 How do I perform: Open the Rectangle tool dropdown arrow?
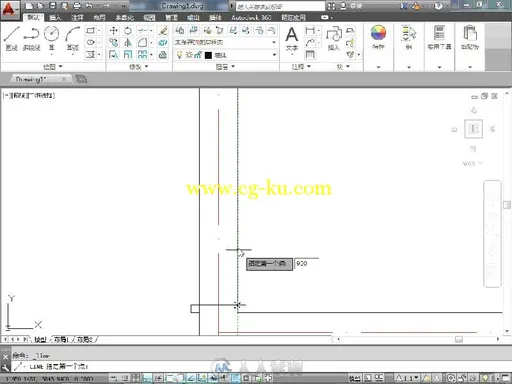[99, 31]
